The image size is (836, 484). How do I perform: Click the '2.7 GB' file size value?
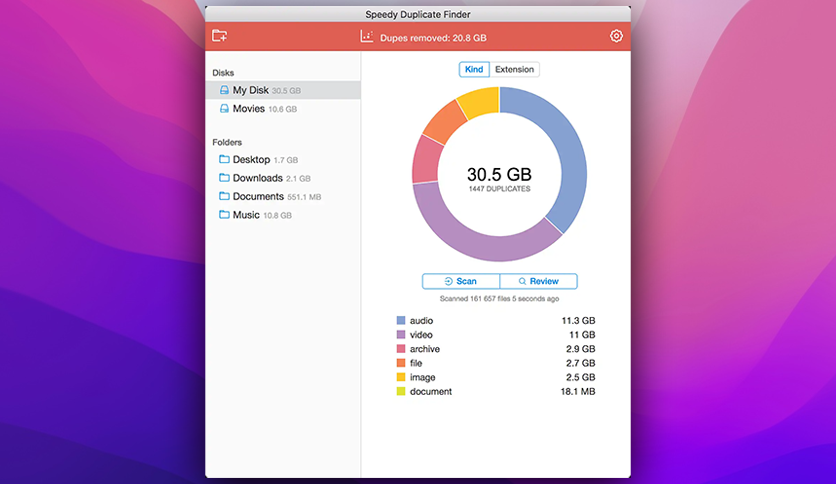click(581, 363)
